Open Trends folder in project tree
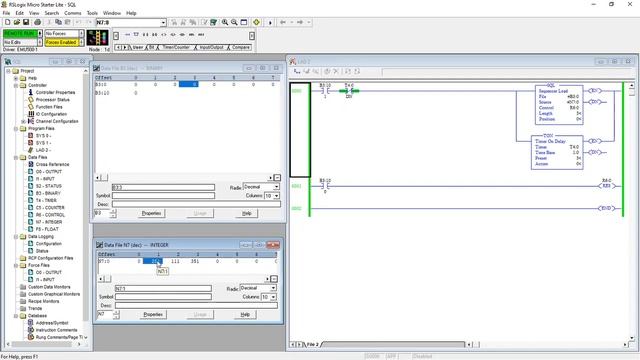The width and height of the screenshot is (640, 360). pyautogui.click(x=35, y=308)
